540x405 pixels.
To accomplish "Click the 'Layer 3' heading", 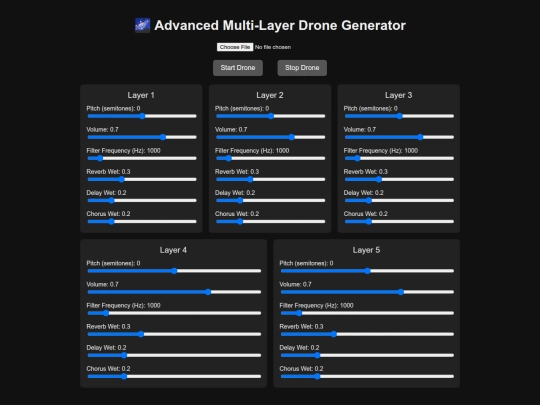I will coord(399,95).
